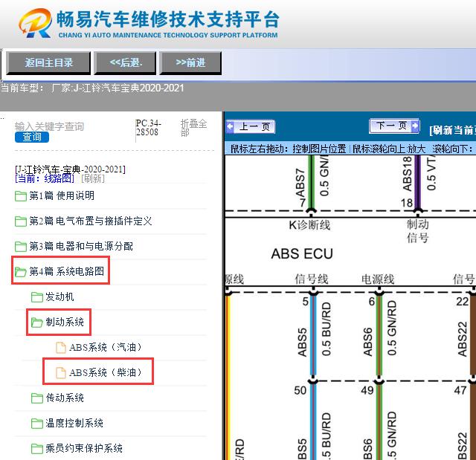Click the 制动信号 label in the diagram
The image size is (476, 460).
(418, 231)
